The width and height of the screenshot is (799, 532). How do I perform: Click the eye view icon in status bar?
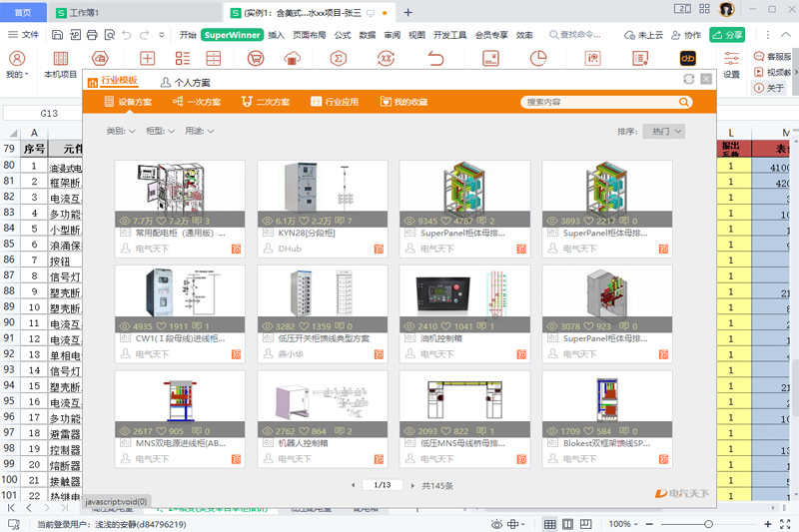tap(496, 524)
